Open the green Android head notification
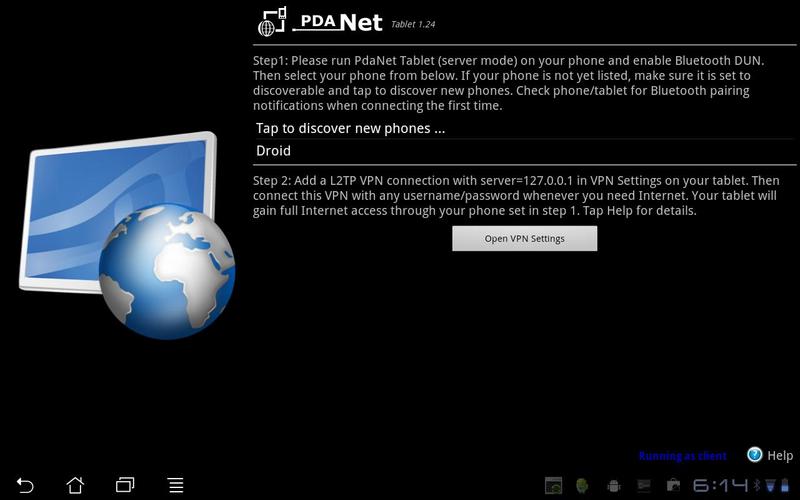This screenshot has width=800, height=500. (x=582, y=485)
